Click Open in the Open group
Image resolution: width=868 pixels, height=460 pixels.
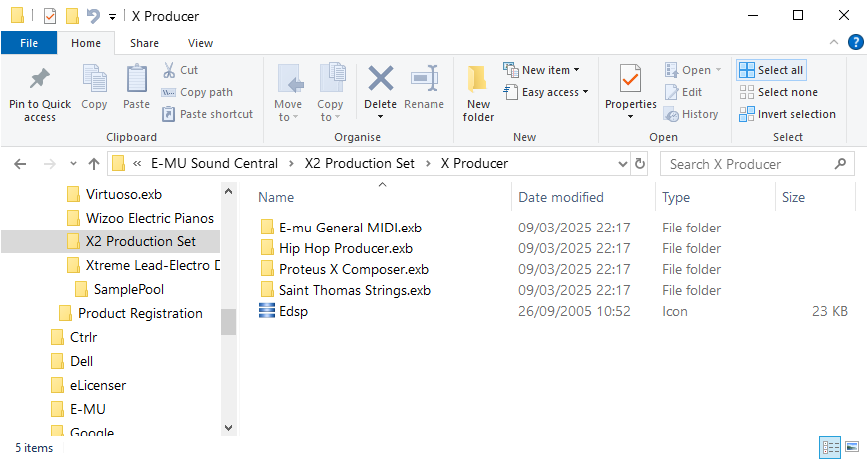click(693, 70)
